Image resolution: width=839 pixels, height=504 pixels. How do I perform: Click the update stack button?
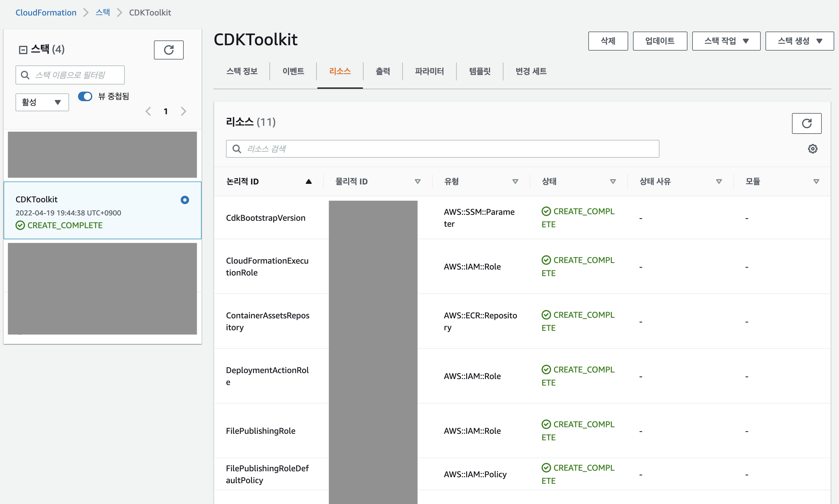[x=659, y=41]
